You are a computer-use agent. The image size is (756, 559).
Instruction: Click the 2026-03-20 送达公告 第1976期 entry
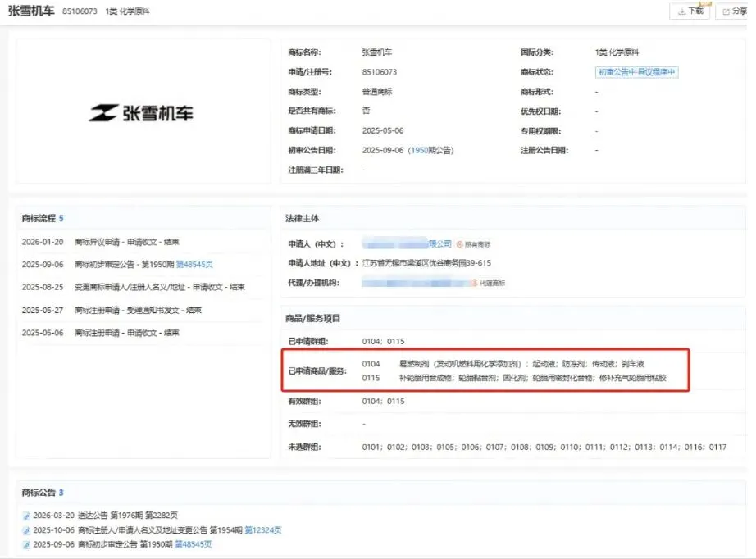pos(105,516)
